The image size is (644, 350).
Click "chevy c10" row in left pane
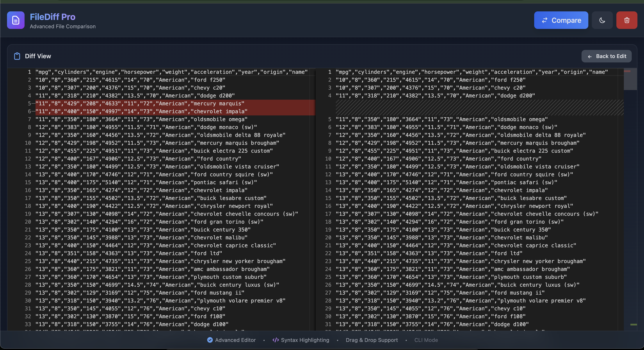click(x=130, y=309)
